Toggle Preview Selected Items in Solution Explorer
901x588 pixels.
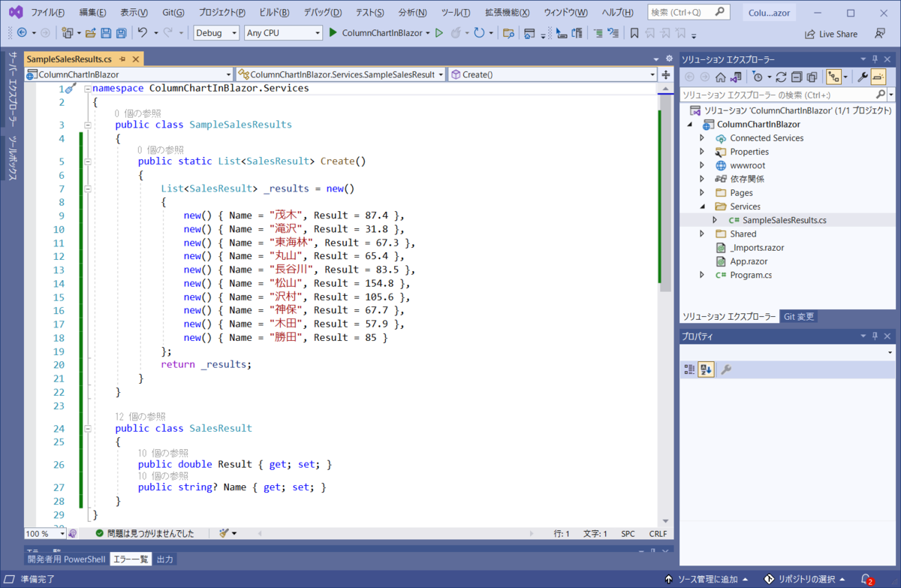[x=878, y=77]
